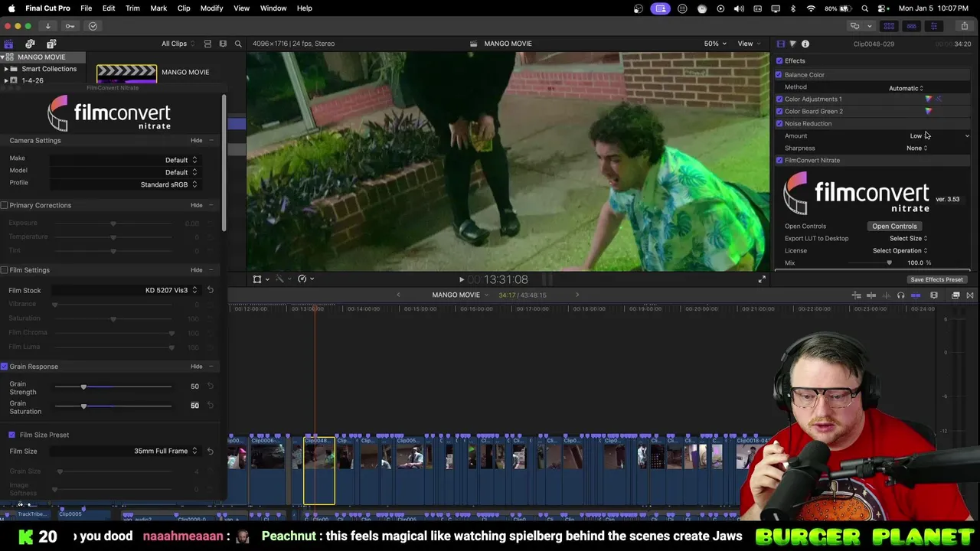Image resolution: width=980 pixels, height=551 pixels.
Task: Hide the Camera Settings section
Action: click(x=197, y=141)
